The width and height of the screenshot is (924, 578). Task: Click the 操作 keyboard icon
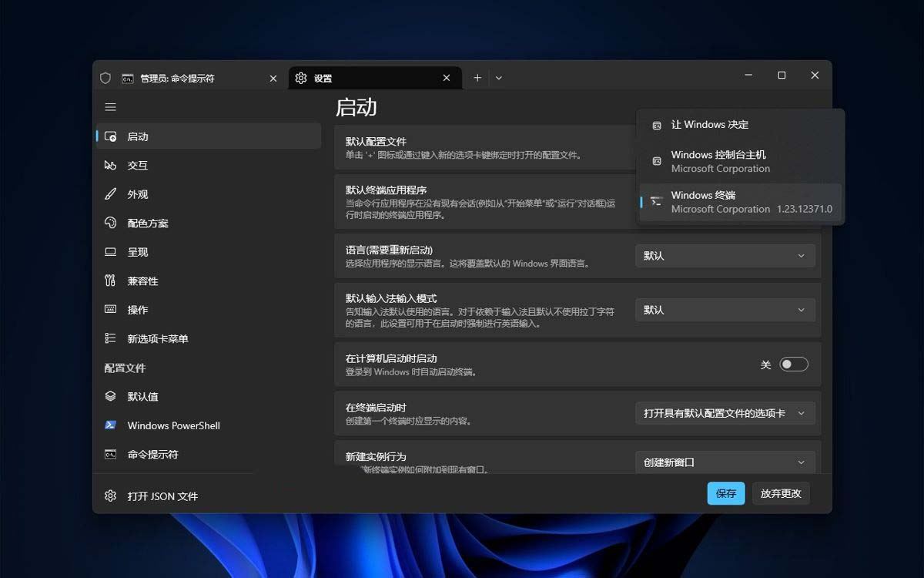point(111,310)
